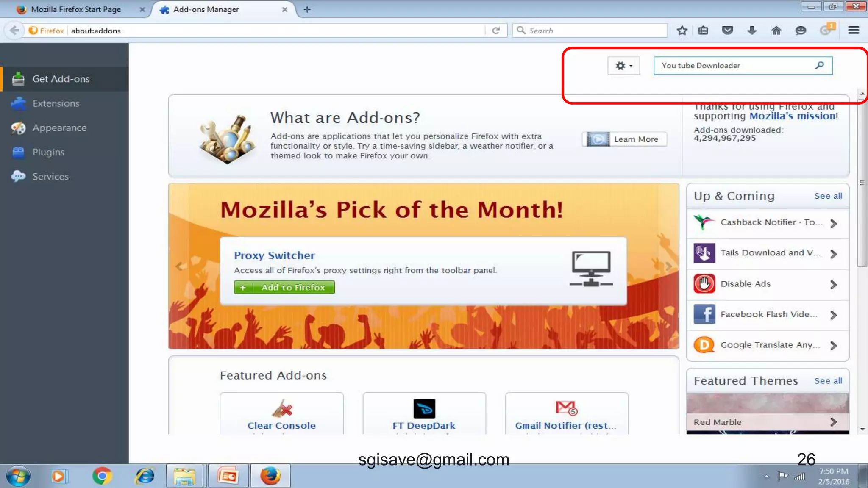
Task: Switch to Mozilla Firefox Start Page tab
Action: [x=75, y=9]
